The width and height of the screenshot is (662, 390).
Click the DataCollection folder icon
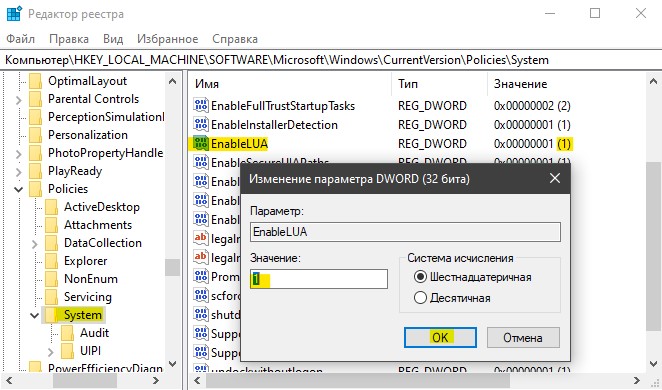pos(52,243)
